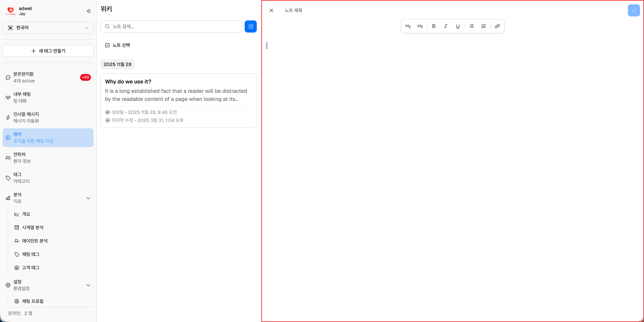
Task: Toggle bold formatting
Action: [x=434, y=26]
